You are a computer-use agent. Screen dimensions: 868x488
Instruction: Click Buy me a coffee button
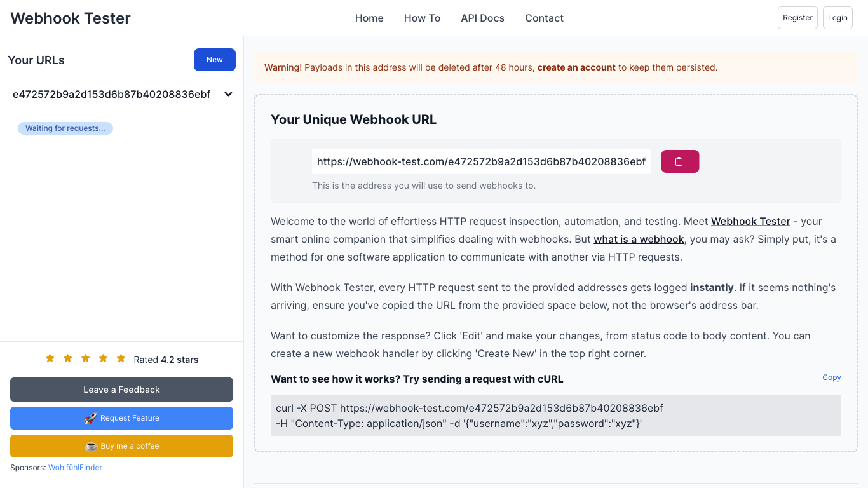[x=121, y=446]
